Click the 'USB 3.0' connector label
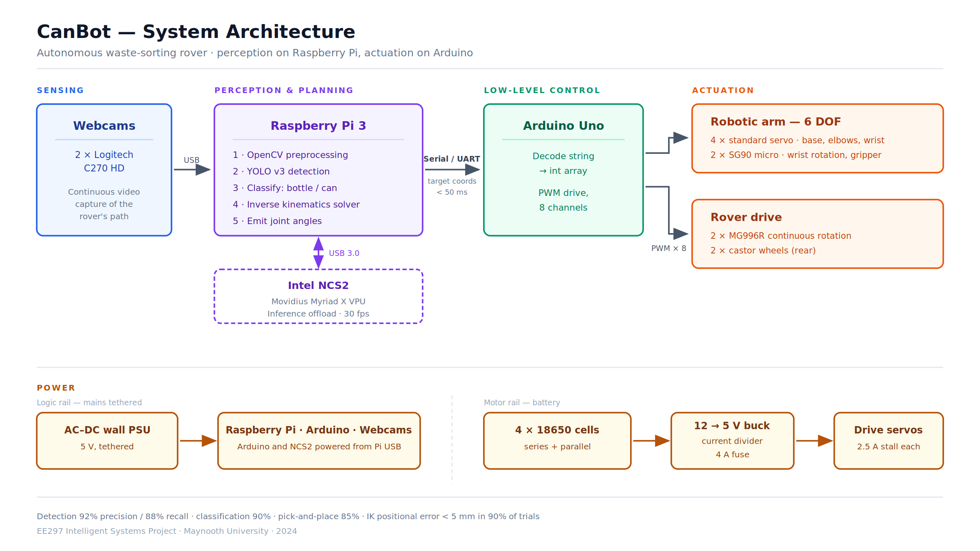The width and height of the screenshot is (980, 551). click(344, 253)
